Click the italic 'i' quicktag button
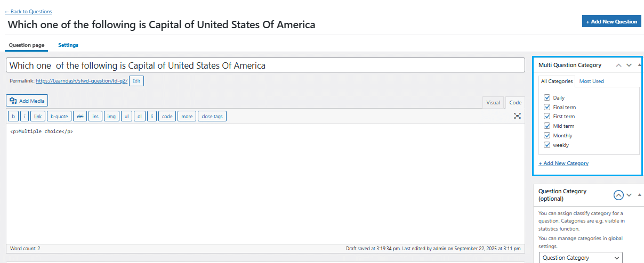This screenshot has width=644, height=263. pyautogui.click(x=25, y=116)
